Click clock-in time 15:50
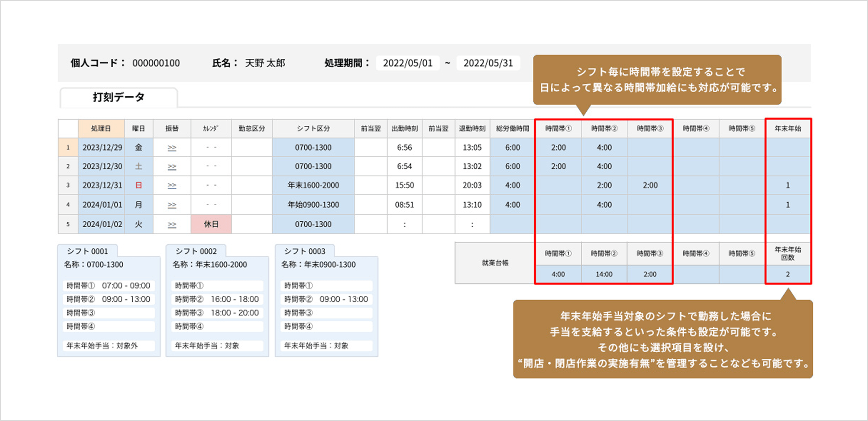 [x=404, y=185]
